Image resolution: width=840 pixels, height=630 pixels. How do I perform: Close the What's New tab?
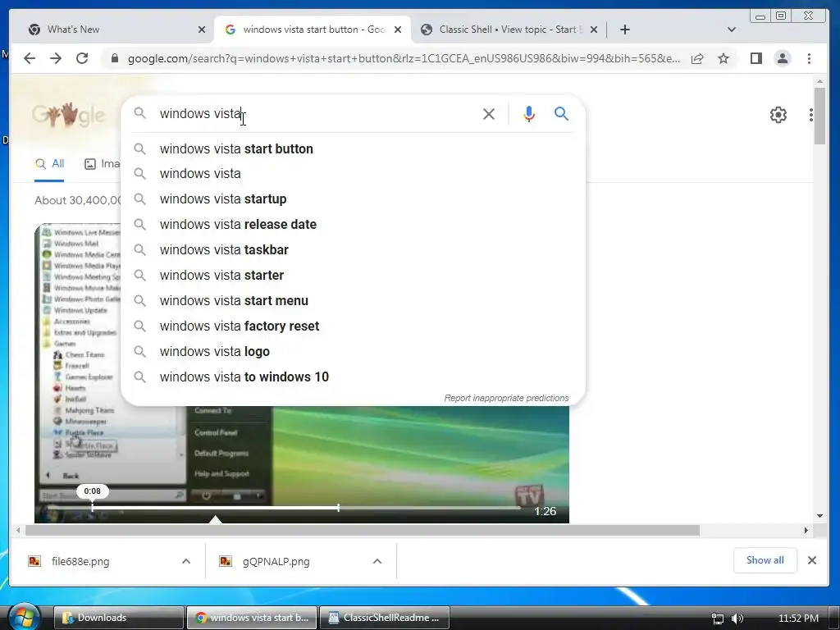click(202, 30)
